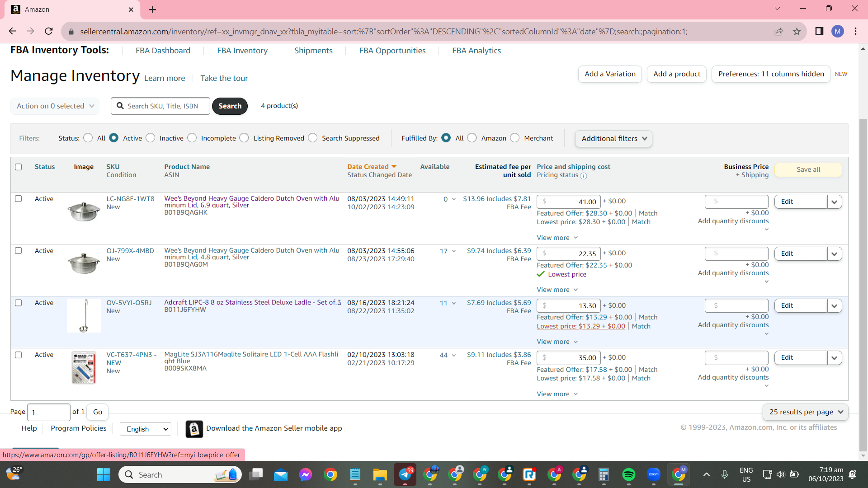Launch Spotify from the taskbar
Screen dimensions: 868x488
[x=628, y=474]
